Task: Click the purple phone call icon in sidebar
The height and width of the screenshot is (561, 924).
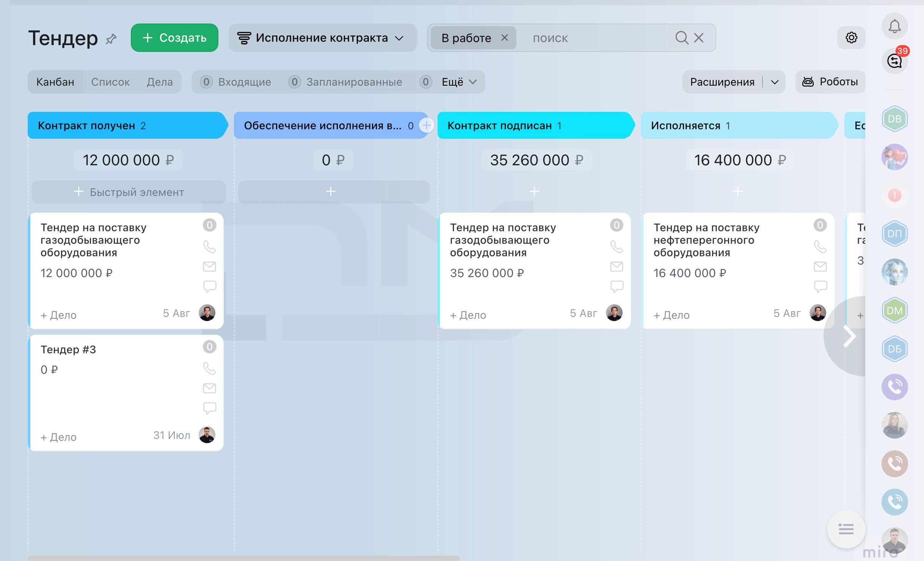Action: 894,387
